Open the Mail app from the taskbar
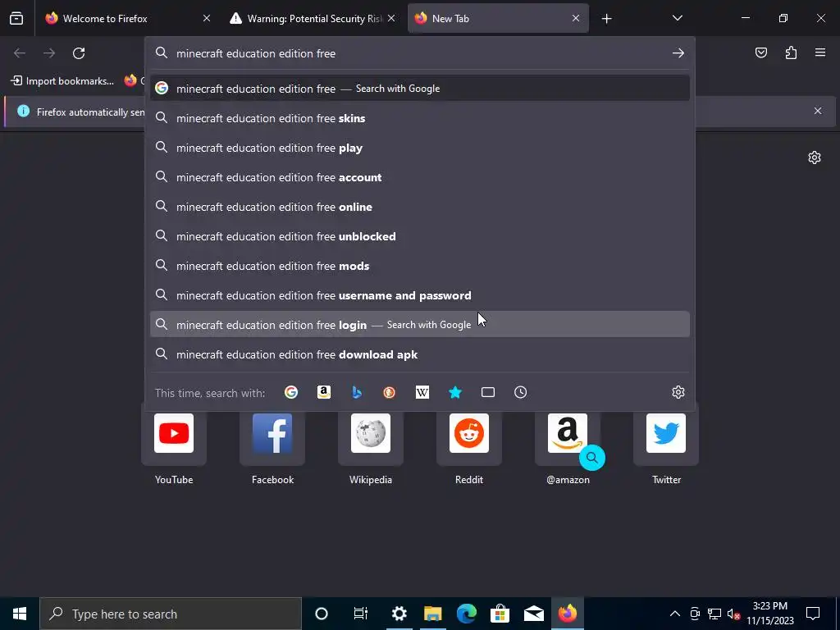 pos(533,614)
